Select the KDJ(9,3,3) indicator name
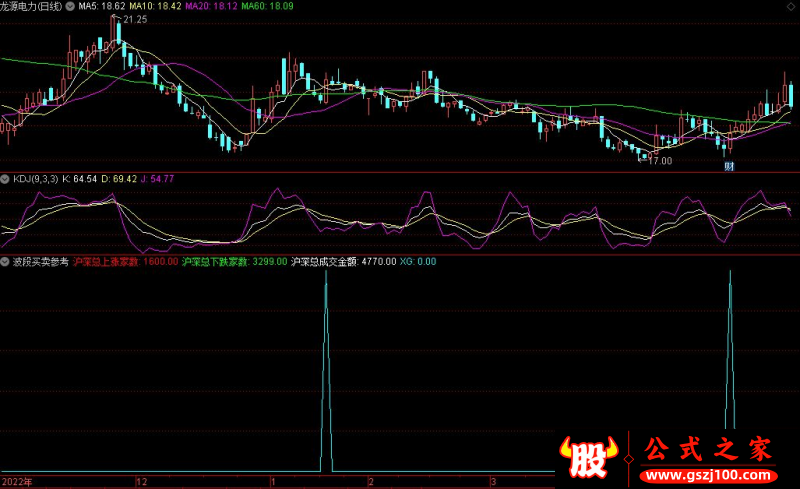800x489 pixels. point(35,179)
